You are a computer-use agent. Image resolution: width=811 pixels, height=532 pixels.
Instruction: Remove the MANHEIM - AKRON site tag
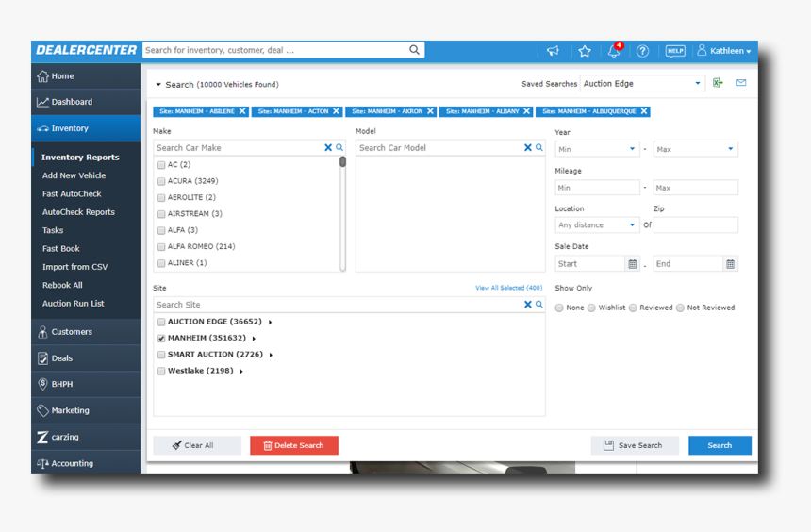pos(430,111)
